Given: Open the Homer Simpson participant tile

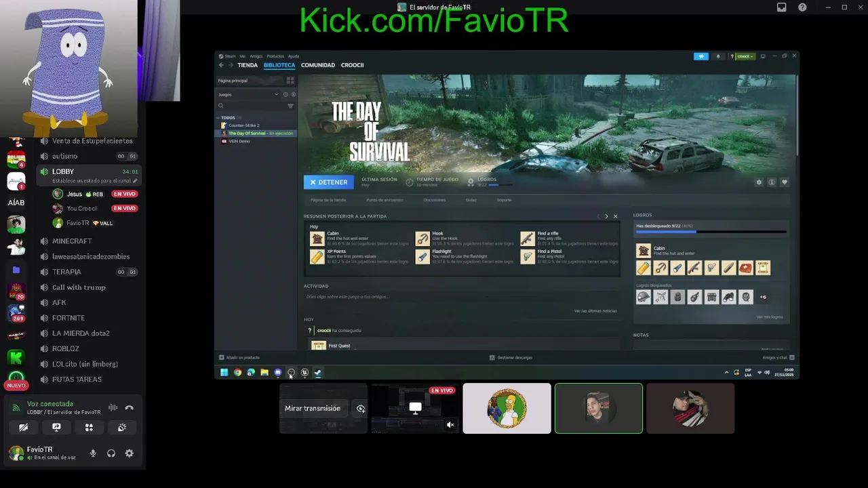Looking at the screenshot, I should pos(507,409).
